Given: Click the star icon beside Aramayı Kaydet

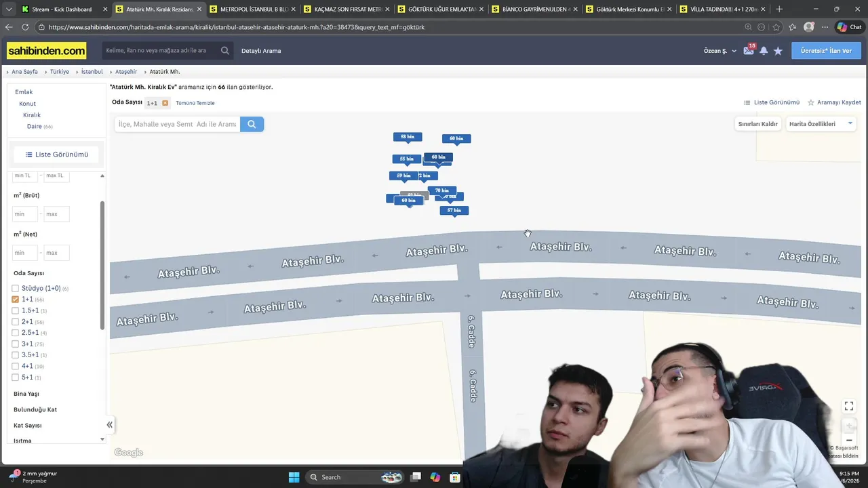Looking at the screenshot, I should click(811, 102).
